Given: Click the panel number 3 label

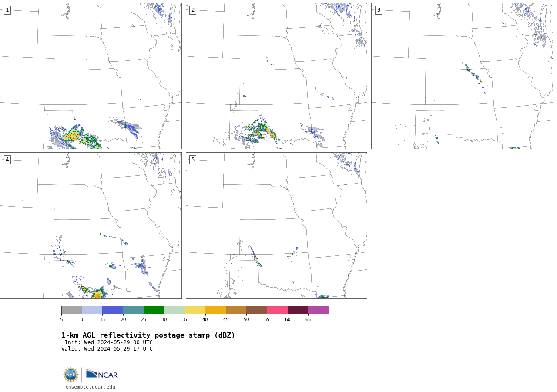Looking at the screenshot, I should 378,10.
